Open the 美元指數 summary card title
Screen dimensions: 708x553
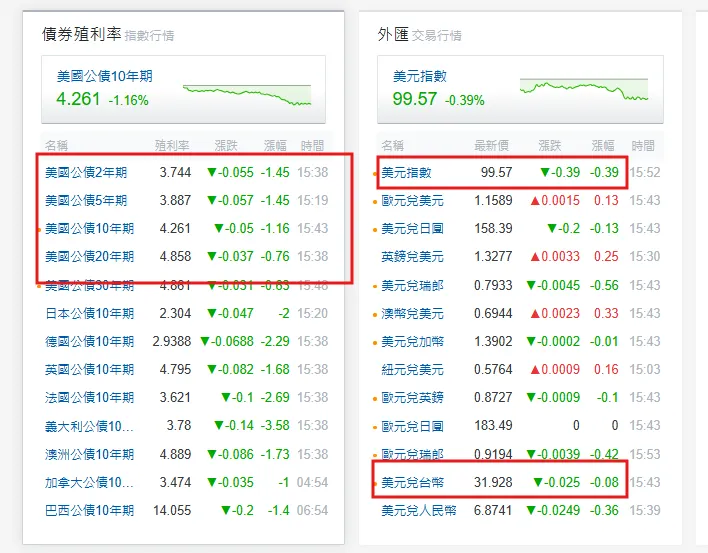coord(419,76)
